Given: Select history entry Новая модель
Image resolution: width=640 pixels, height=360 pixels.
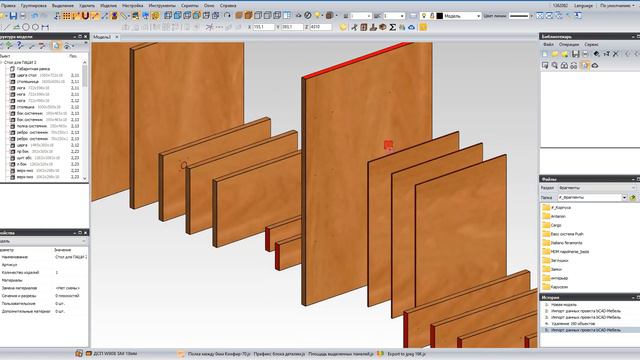Looking at the screenshot, I should [x=564, y=304].
